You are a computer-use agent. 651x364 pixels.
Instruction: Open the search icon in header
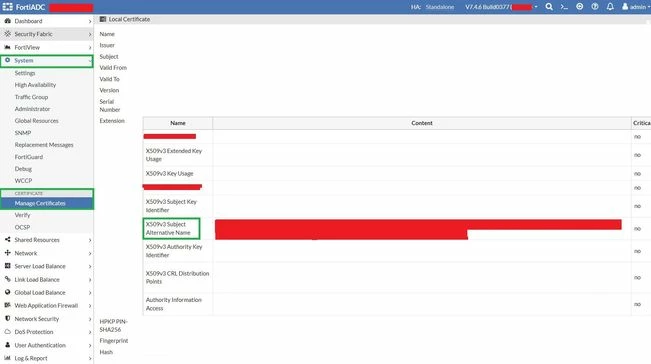(549, 7)
